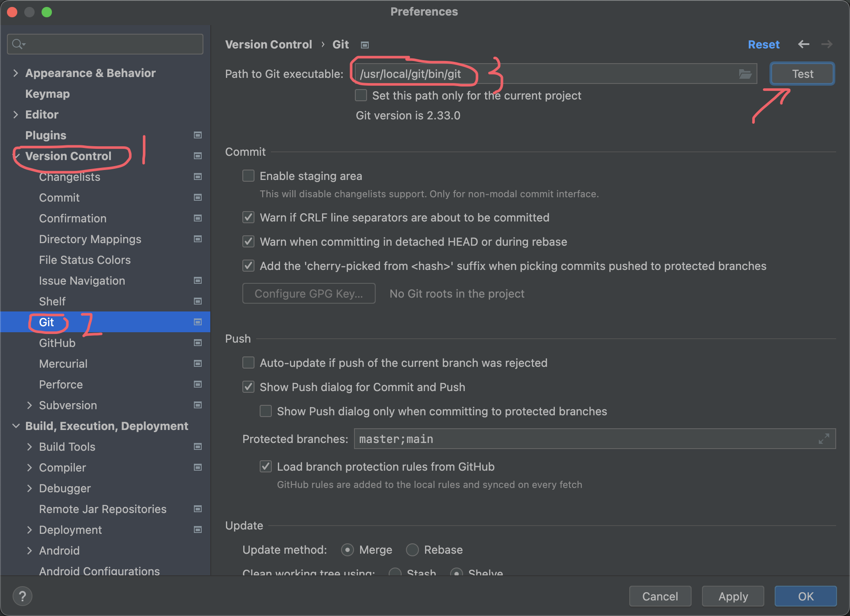Click the project settings icon next to Issue Navigation
The height and width of the screenshot is (616, 850).
[198, 280]
